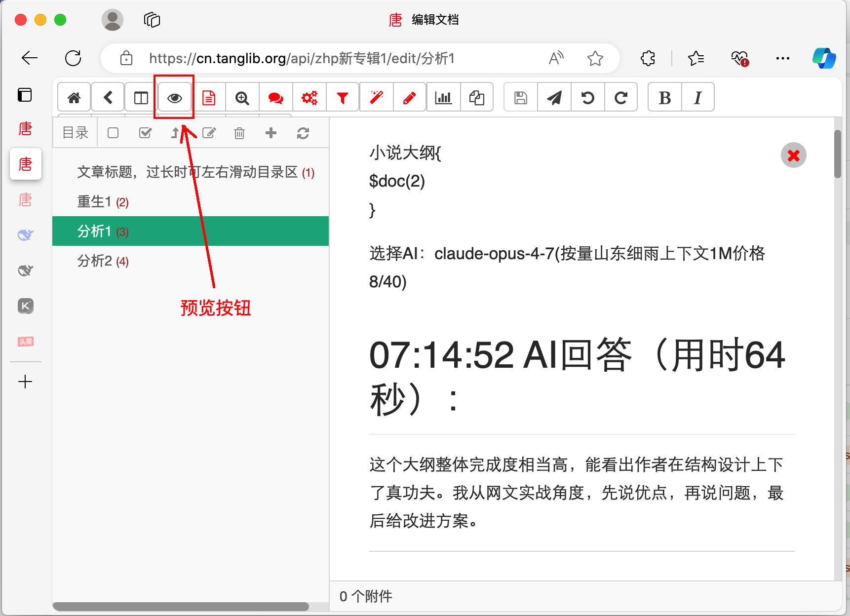This screenshot has width=850, height=616.
Task: Toggle the vertical tabs pane icon
Action: tap(25, 94)
